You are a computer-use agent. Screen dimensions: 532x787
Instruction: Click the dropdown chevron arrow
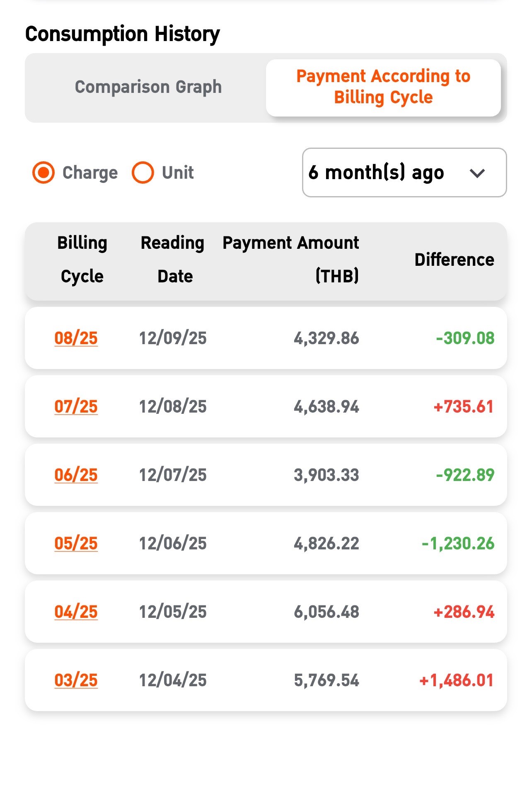[477, 173]
